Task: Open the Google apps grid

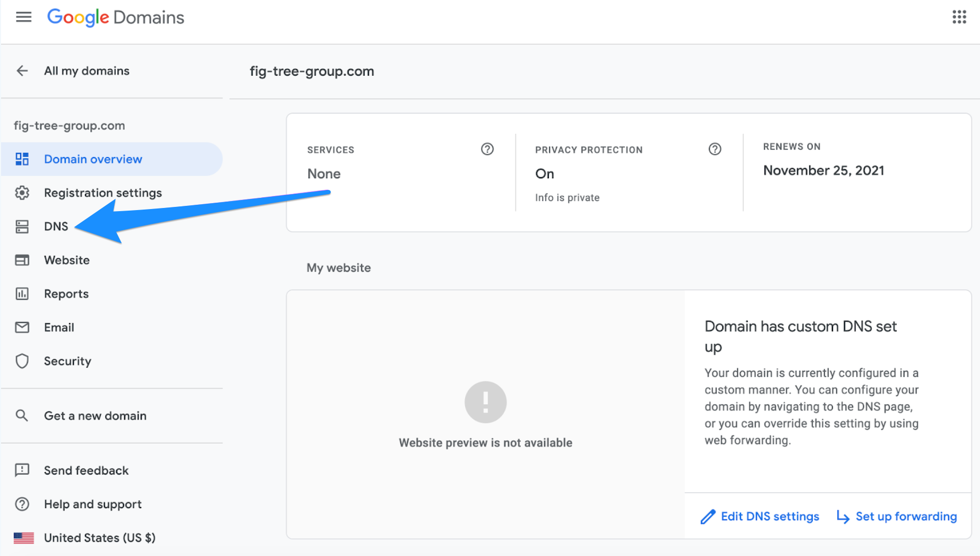Action: (959, 17)
